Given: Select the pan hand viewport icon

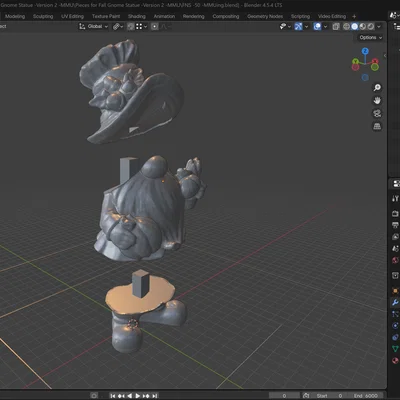Looking at the screenshot, I should (x=377, y=101).
